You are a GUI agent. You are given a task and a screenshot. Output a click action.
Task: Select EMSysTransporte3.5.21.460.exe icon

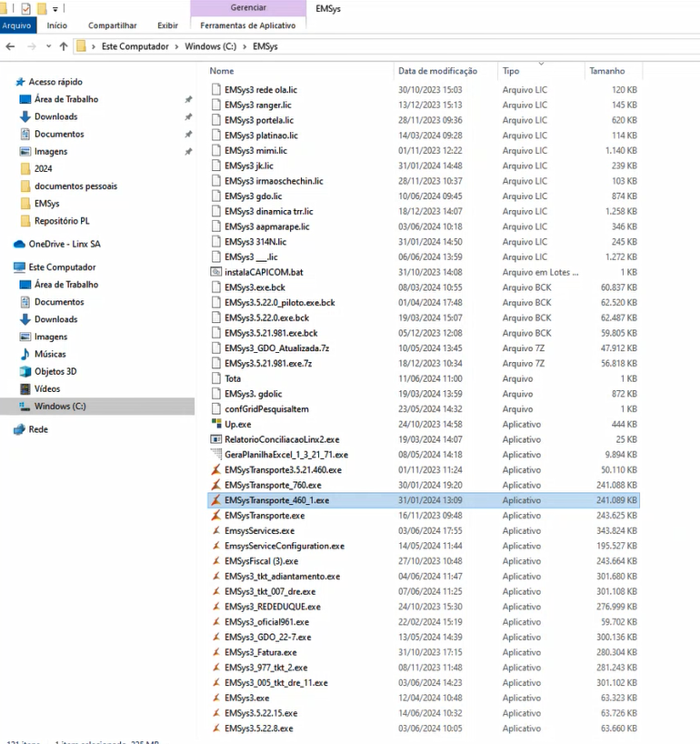216,469
